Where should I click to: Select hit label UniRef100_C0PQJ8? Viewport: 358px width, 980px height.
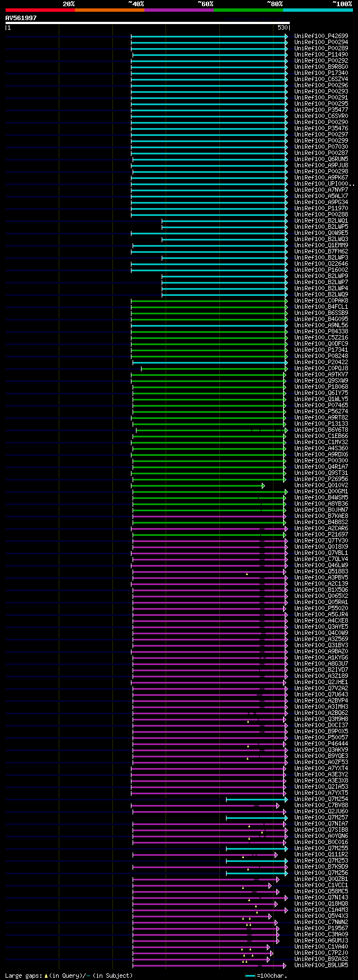321,369
